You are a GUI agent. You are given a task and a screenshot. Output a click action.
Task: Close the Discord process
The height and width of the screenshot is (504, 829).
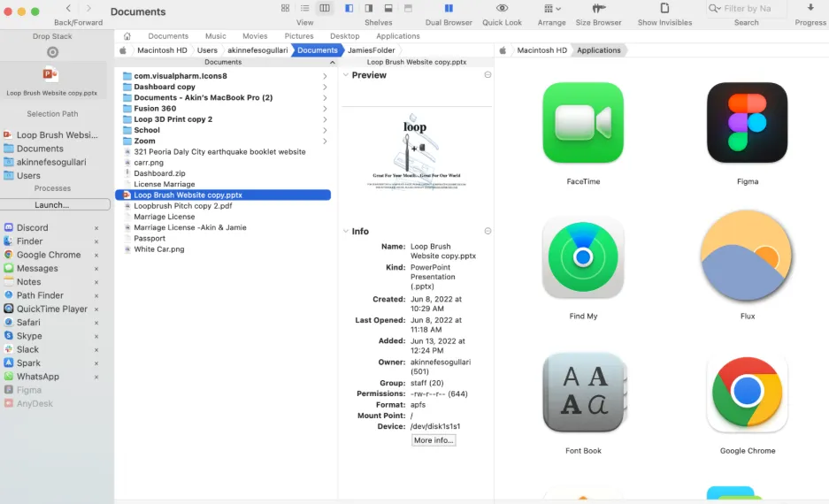[96, 228]
